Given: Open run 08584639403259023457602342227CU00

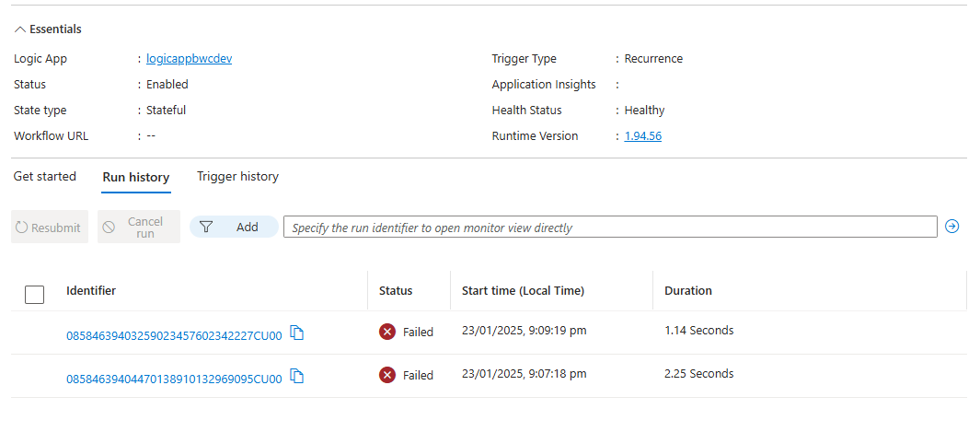Looking at the screenshot, I should click(x=174, y=335).
